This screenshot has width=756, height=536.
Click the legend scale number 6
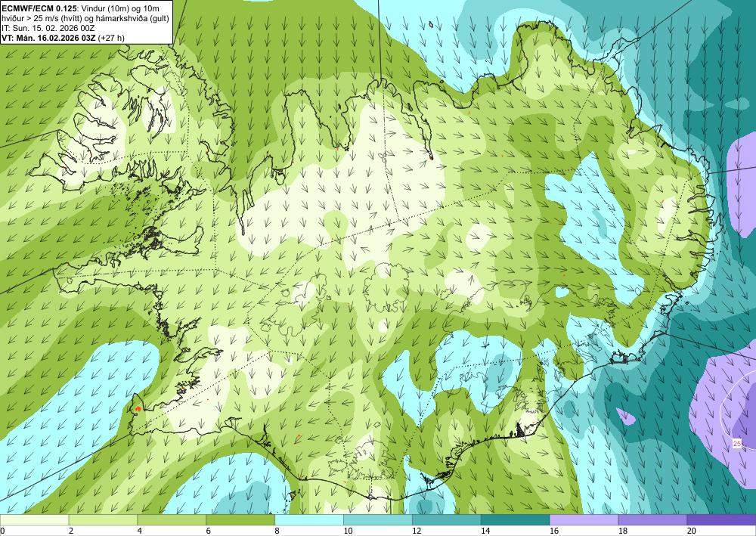click(209, 531)
